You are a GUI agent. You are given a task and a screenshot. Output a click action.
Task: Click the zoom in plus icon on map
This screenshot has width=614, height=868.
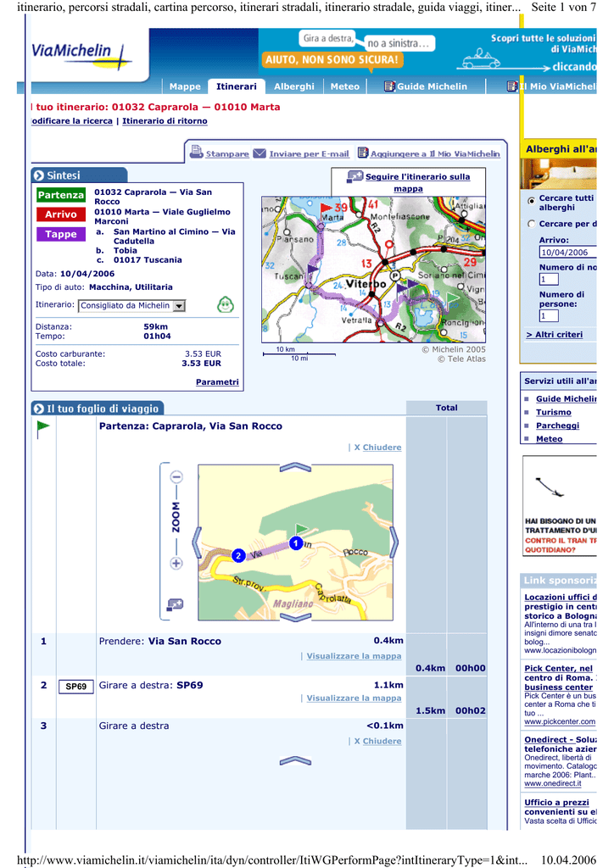pos(176,564)
